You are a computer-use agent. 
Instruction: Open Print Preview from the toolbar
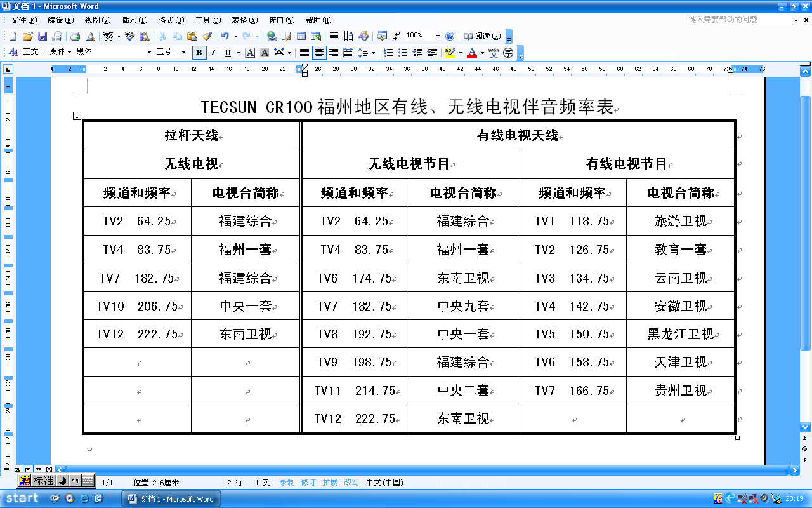click(x=89, y=36)
